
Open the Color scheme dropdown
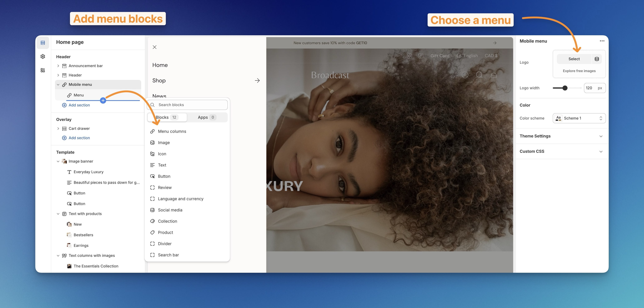click(579, 118)
